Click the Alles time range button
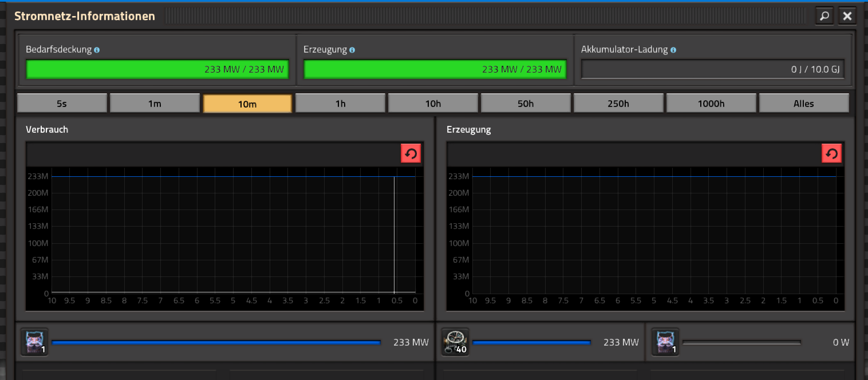868x380 pixels. click(803, 104)
